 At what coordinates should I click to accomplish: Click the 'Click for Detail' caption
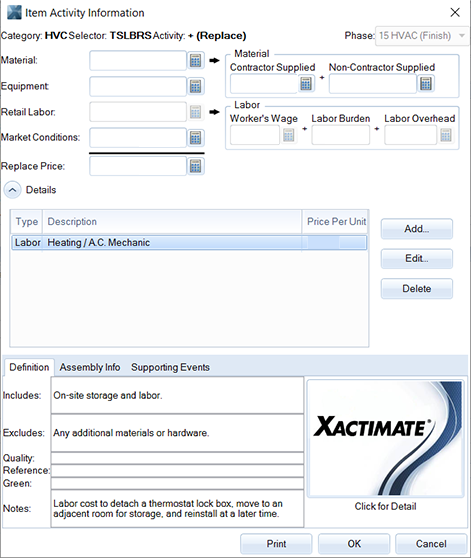tap(385, 506)
